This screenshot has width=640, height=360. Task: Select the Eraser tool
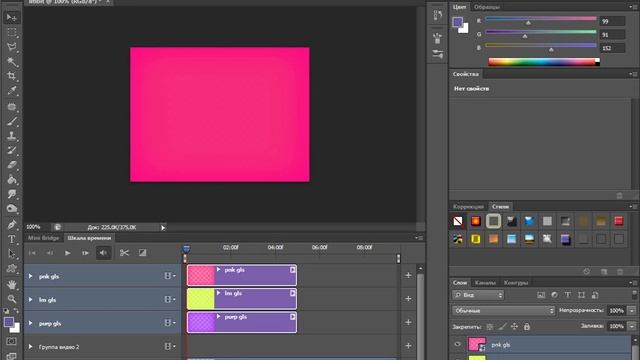tap(11, 165)
